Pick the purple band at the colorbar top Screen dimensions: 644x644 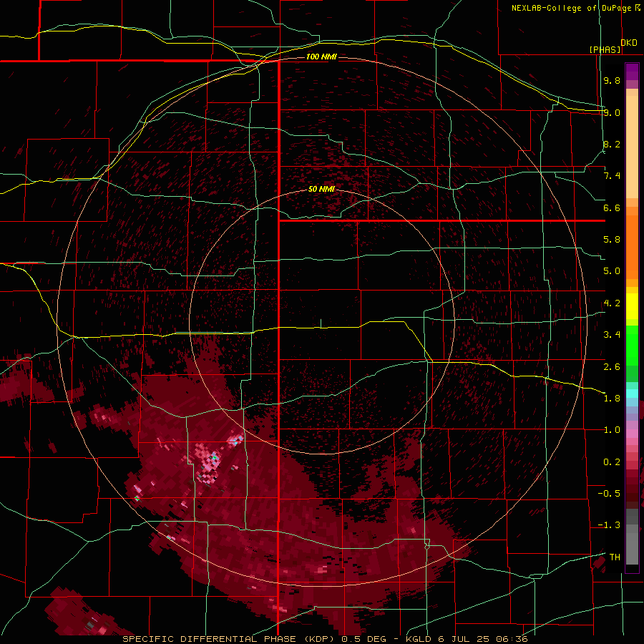point(632,72)
